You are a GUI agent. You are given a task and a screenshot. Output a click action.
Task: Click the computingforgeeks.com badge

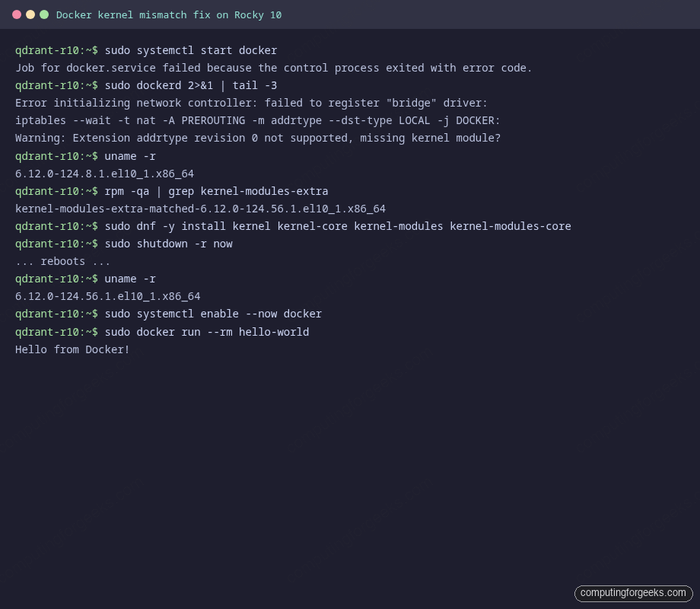[x=633, y=593]
